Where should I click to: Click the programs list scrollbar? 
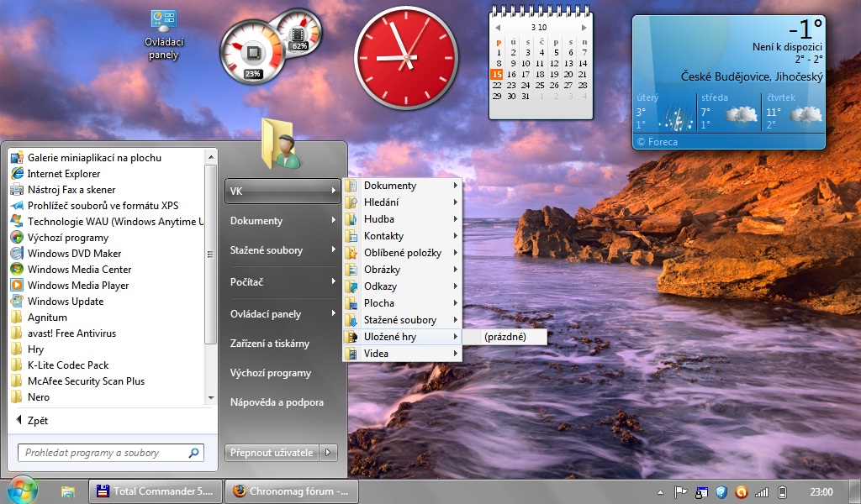pos(211,252)
